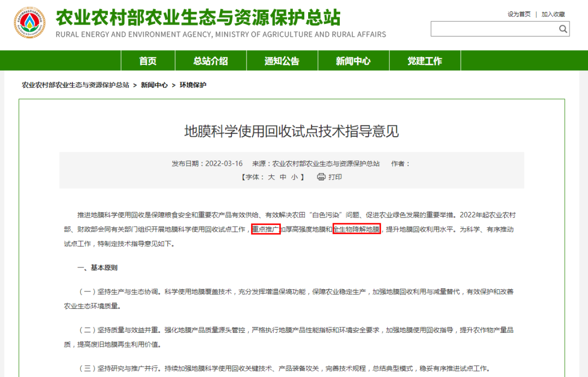The width and height of the screenshot is (588, 377).
Task: Click the 打印 printer icon
Action: (x=320, y=177)
